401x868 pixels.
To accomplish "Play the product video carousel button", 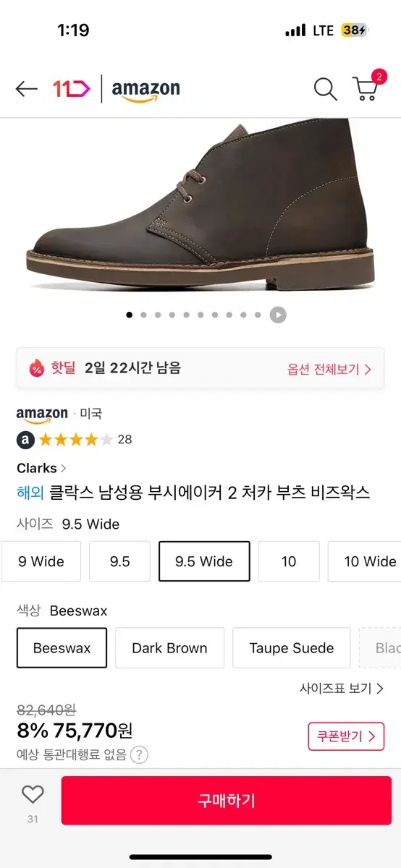I will pos(278,315).
